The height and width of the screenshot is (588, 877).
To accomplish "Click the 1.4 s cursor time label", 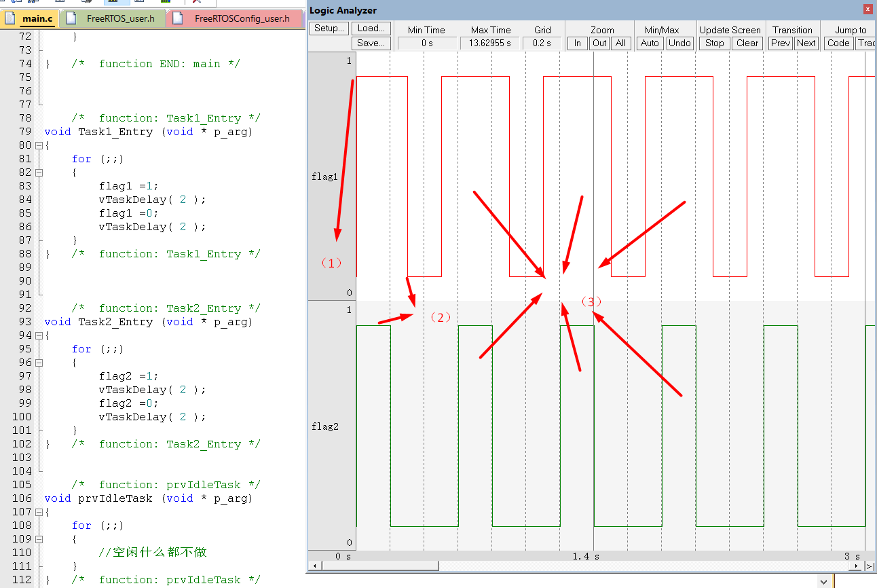I will click(586, 556).
